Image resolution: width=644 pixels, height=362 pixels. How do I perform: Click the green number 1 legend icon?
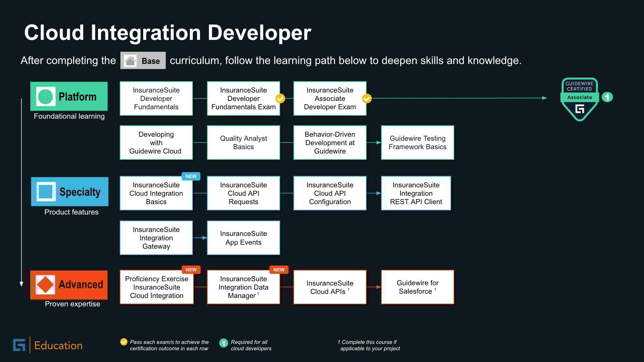click(x=223, y=343)
